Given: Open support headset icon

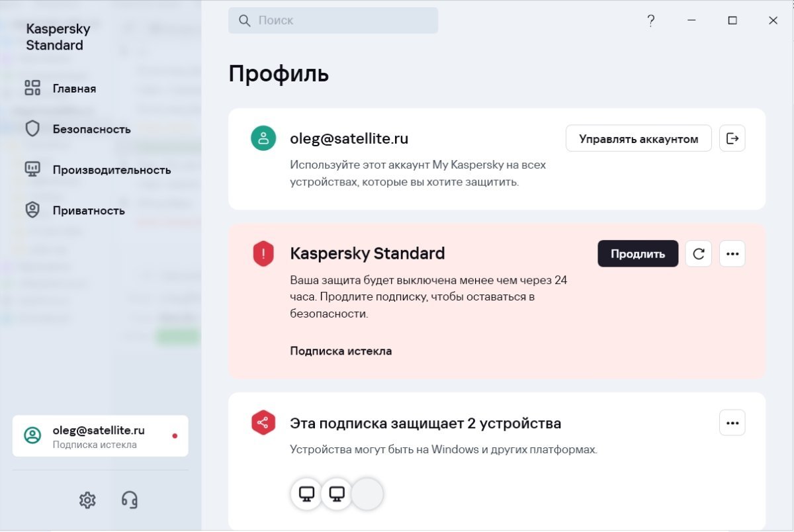Looking at the screenshot, I should [x=130, y=500].
